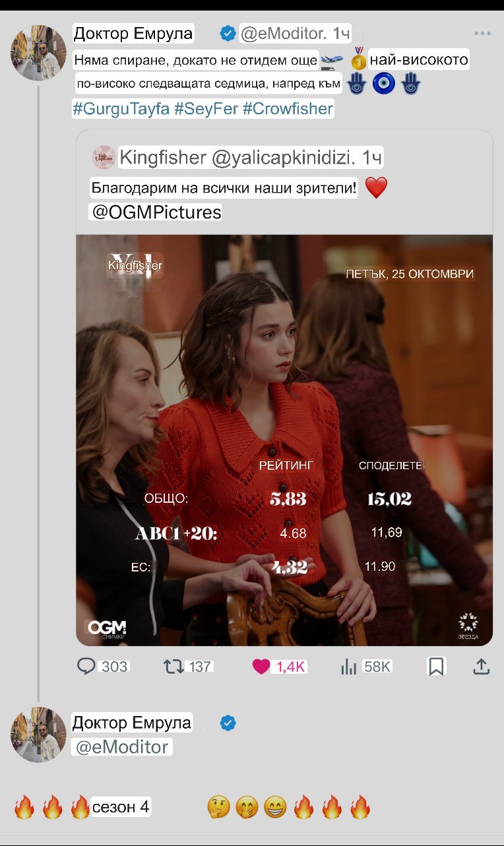Share the tweet using the upload arrow icon
The height and width of the screenshot is (846, 504).
[481, 667]
